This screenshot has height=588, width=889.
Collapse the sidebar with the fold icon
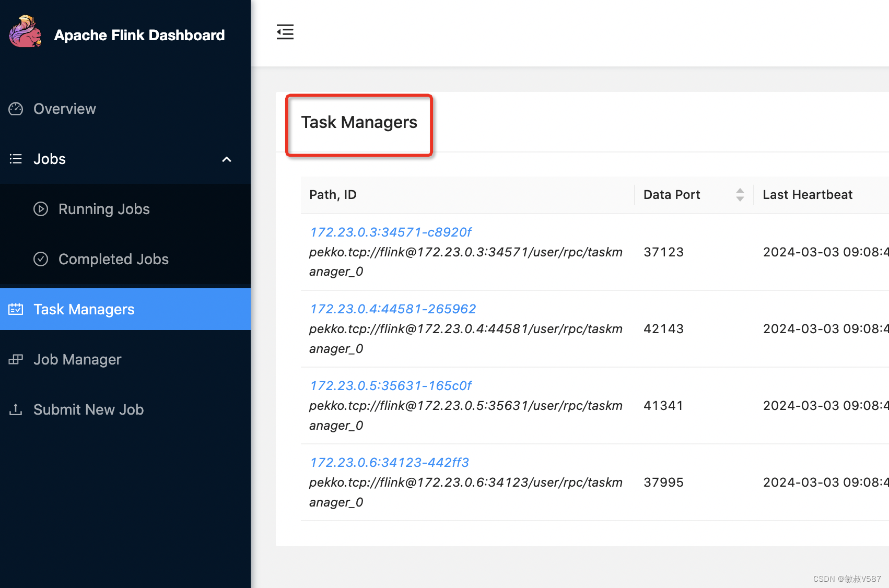[x=285, y=32]
